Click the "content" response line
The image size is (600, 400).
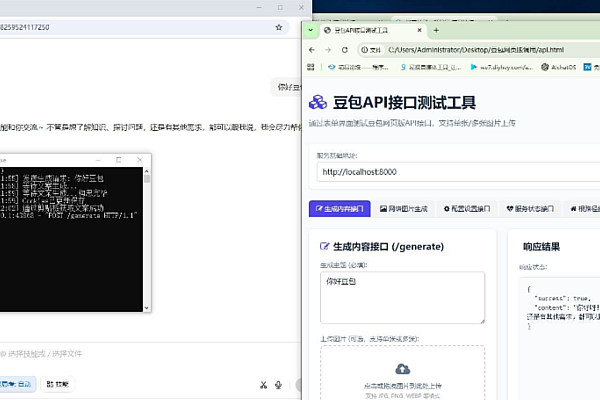(567, 307)
